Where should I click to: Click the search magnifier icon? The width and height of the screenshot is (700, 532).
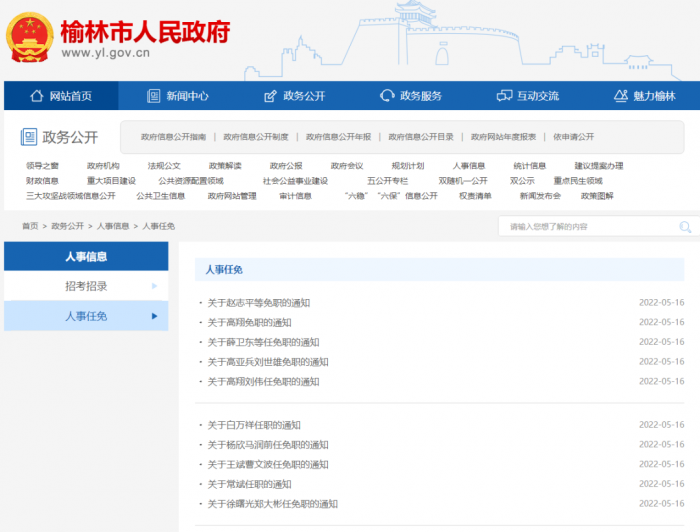point(684,227)
